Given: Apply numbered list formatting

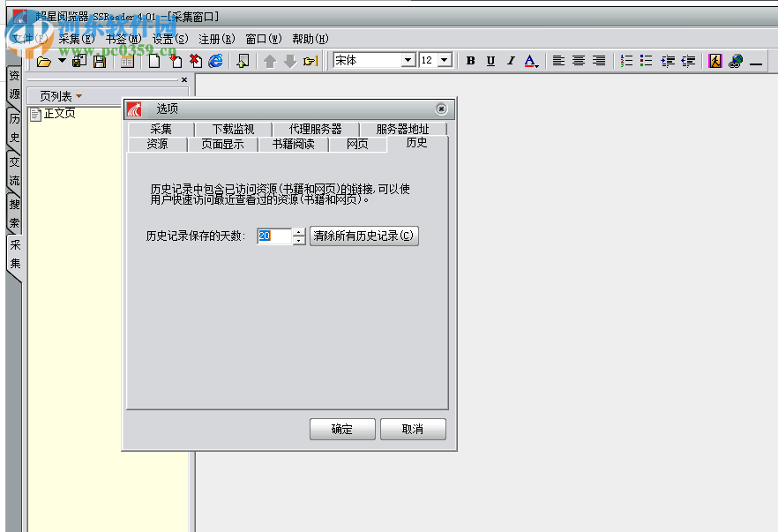Looking at the screenshot, I should coord(626,61).
